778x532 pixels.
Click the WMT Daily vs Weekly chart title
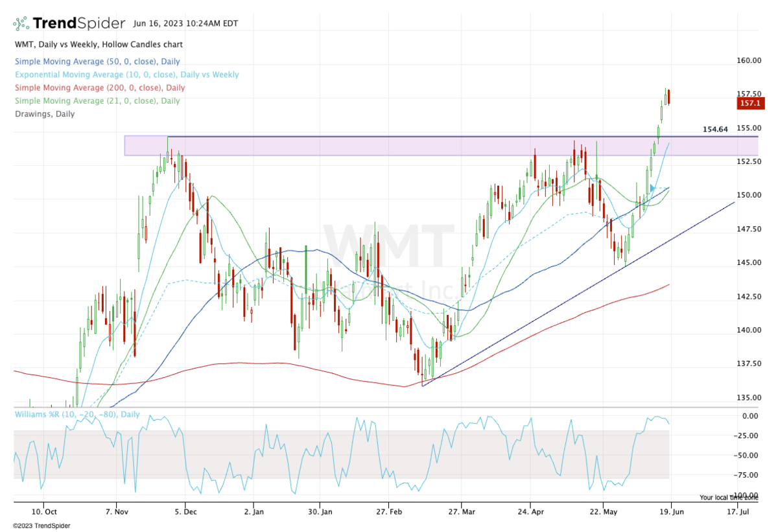[98, 45]
